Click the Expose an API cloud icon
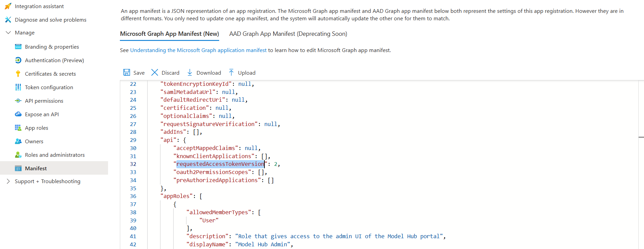644x249 pixels. click(x=18, y=115)
